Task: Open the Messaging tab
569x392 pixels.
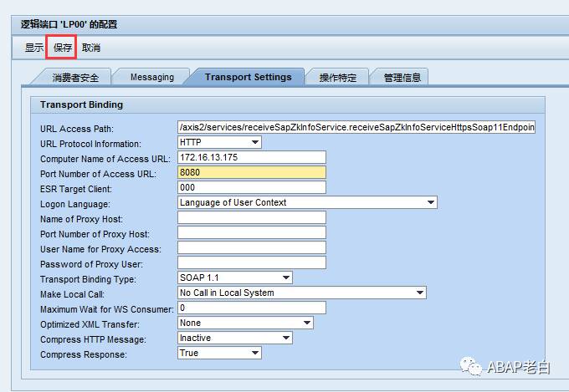Action: pos(152,77)
